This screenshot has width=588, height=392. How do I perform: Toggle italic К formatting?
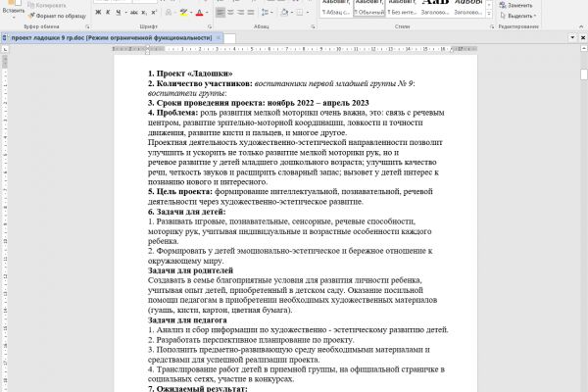(108, 13)
